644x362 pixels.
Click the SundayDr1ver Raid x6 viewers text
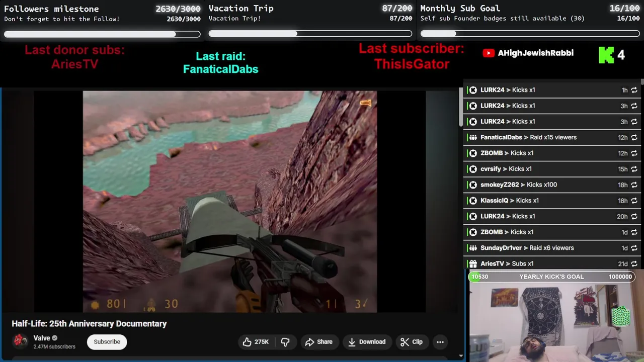pyautogui.click(x=527, y=248)
